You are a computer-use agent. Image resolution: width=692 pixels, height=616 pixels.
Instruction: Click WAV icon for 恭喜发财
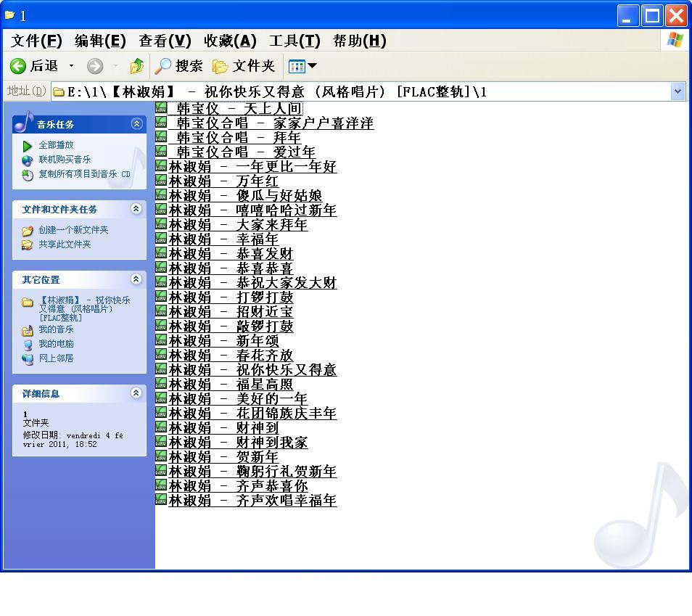(x=161, y=253)
